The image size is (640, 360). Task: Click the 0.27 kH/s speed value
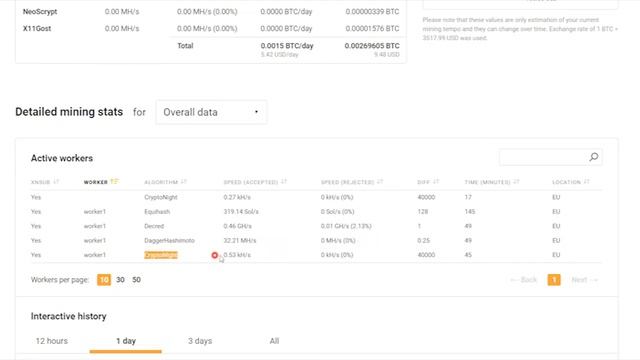coord(237,197)
